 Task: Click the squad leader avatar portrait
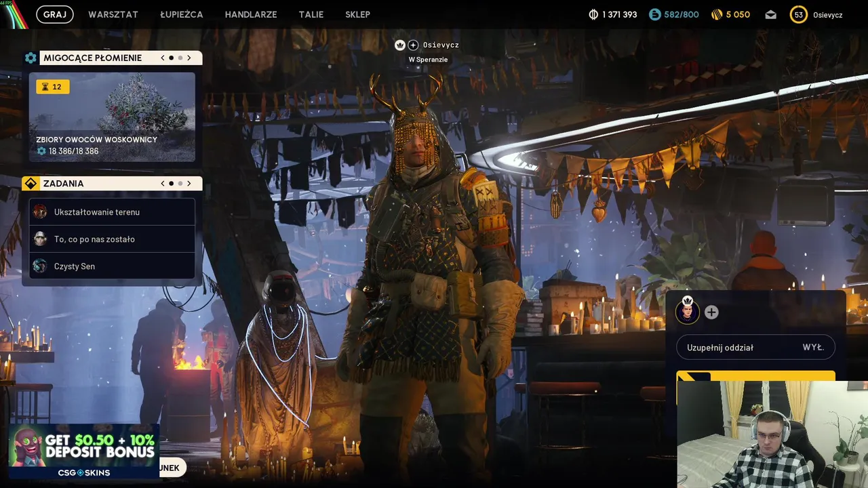point(688,312)
